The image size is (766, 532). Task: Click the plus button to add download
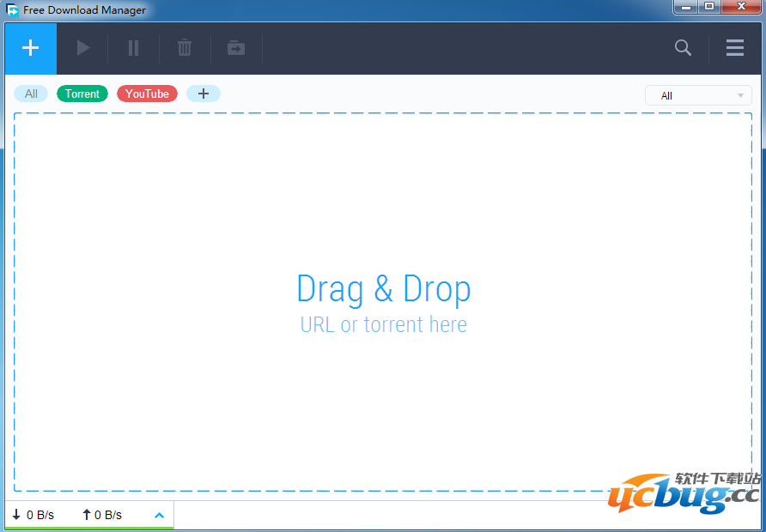click(30, 48)
